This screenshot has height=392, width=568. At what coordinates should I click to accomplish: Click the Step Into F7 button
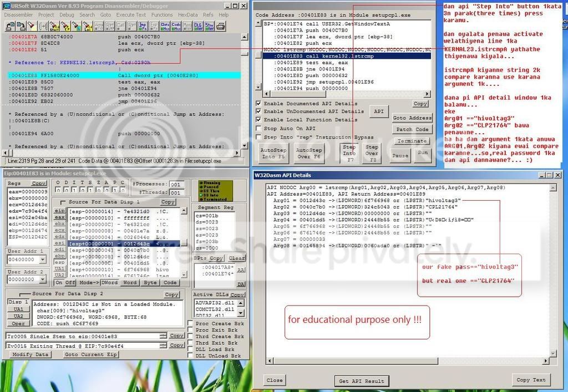[349, 153]
